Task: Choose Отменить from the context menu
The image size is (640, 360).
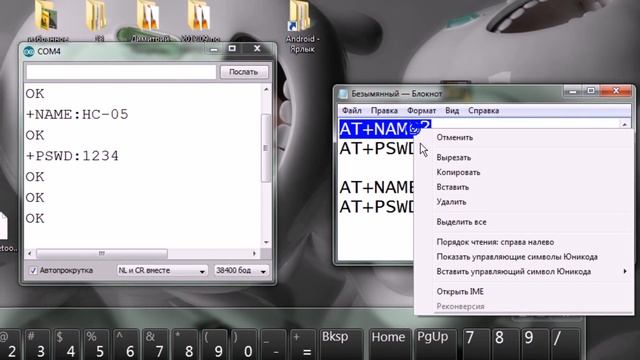Action: [455, 138]
